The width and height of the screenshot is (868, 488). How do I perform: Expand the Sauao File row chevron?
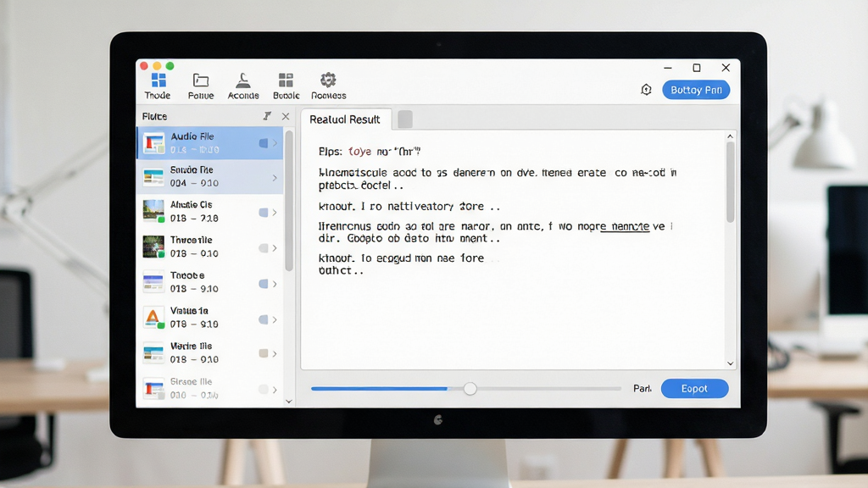(275, 178)
